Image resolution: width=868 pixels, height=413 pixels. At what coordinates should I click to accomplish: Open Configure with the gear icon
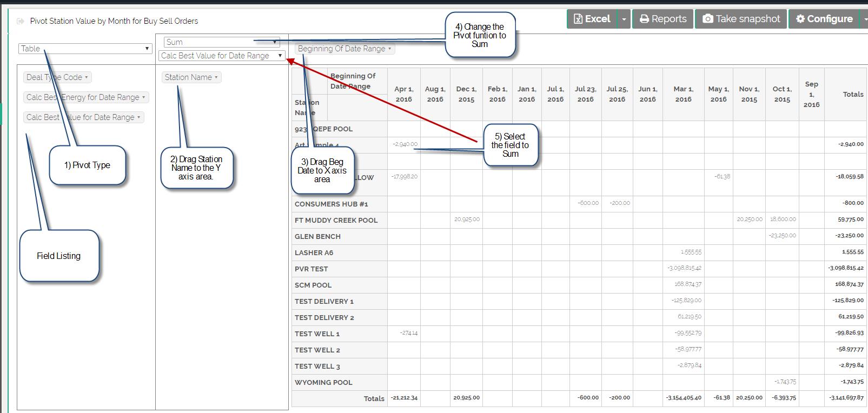[x=824, y=19]
